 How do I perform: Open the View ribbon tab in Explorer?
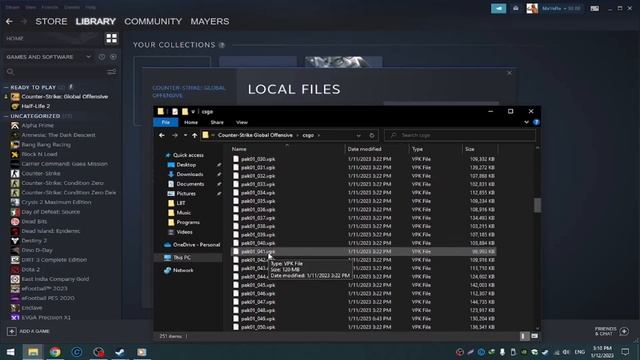pos(242,122)
